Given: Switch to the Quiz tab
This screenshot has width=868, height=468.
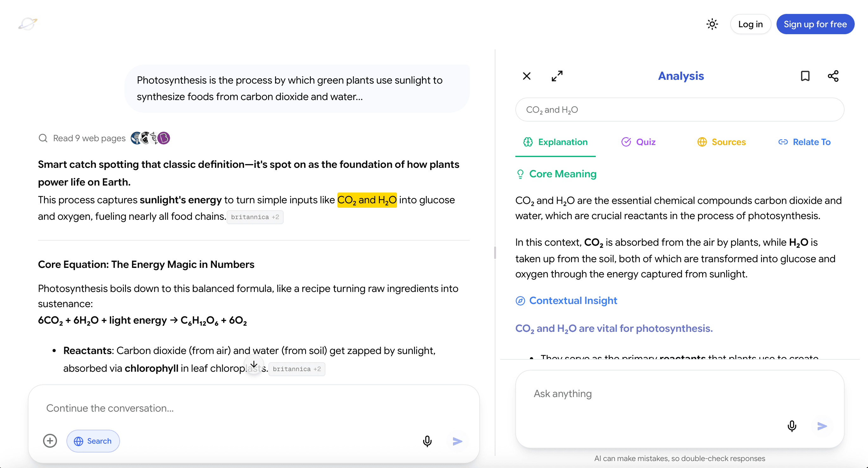Looking at the screenshot, I should (x=638, y=142).
